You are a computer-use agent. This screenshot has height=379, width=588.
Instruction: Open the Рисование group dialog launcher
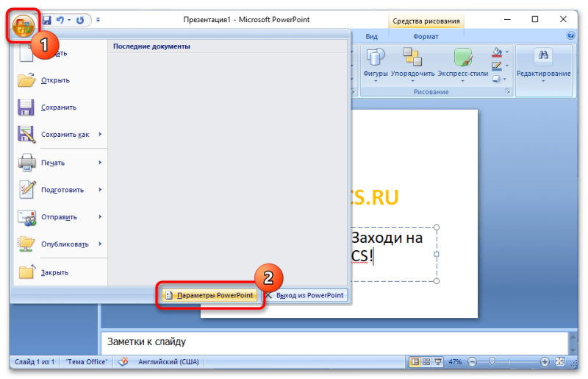pyautogui.click(x=508, y=92)
